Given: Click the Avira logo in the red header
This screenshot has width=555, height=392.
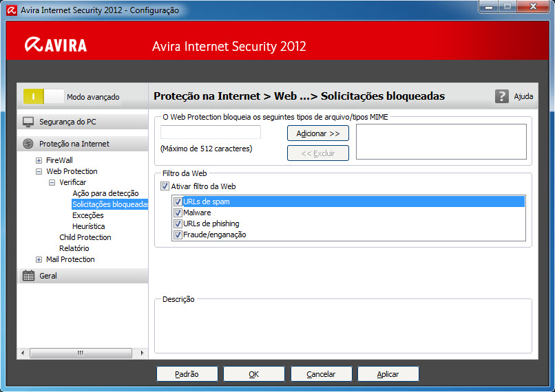Looking at the screenshot, I should 56,45.
